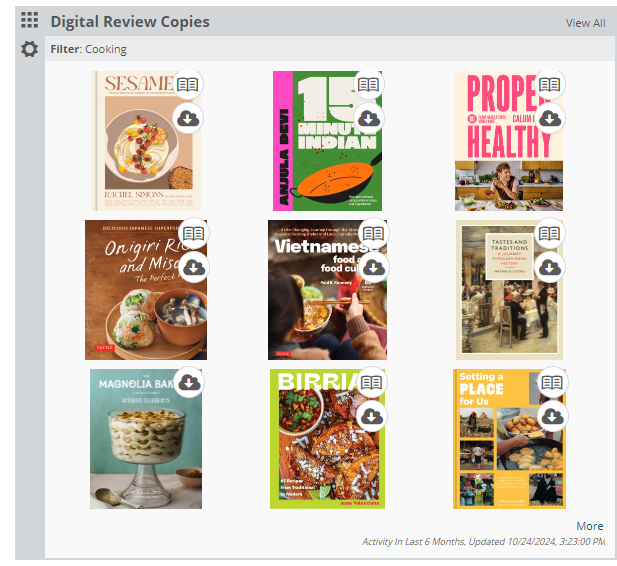
Task: Open the Magnolia Bakery Icebox Desserts cover
Action: 146,439
